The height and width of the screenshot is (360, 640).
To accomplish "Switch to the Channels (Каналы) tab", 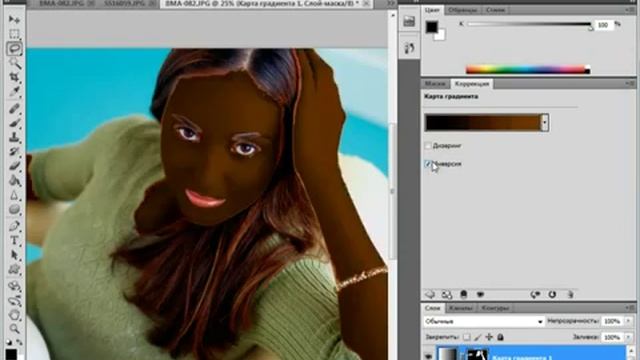I will 461,308.
